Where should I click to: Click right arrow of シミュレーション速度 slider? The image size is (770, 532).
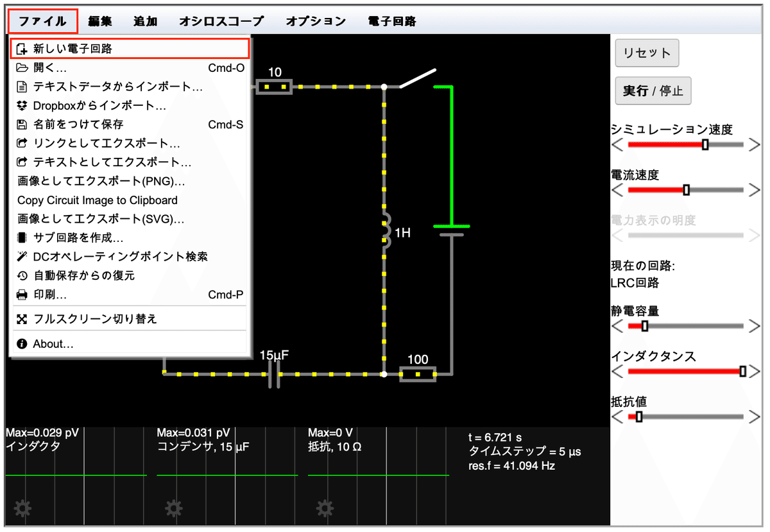click(754, 145)
